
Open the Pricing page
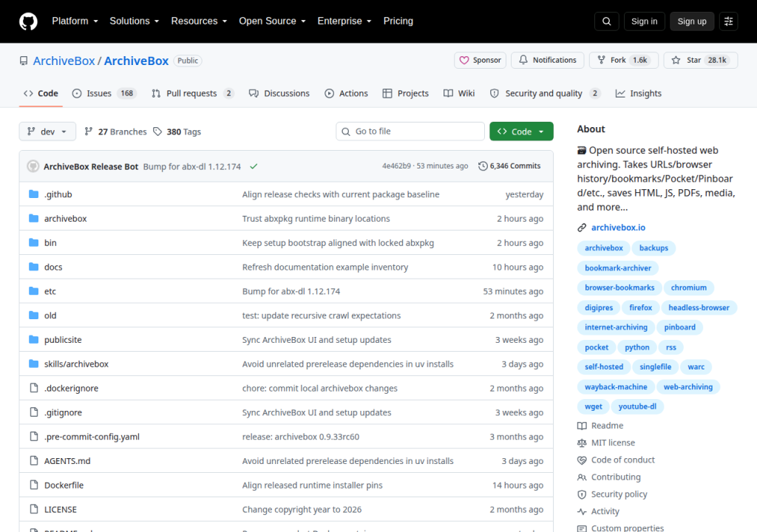click(398, 21)
